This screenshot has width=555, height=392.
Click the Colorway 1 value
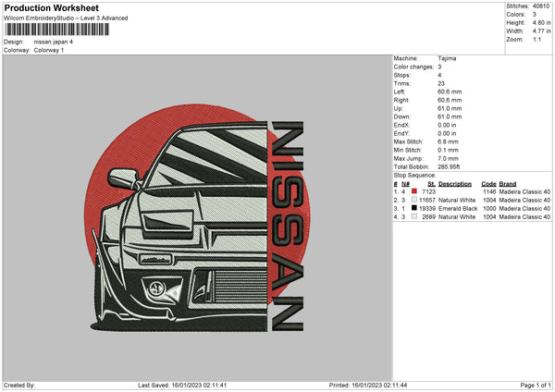pyautogui.click(x=49, y=50)
